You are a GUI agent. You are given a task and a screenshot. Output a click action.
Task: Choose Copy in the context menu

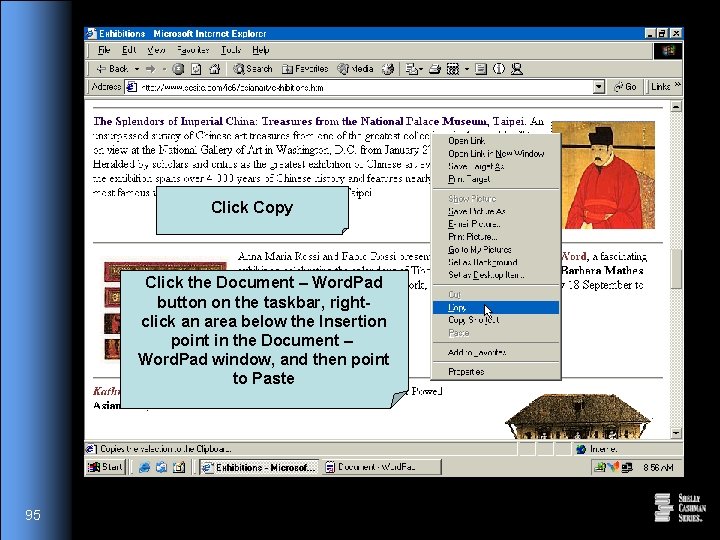click(x=496, y=308)
